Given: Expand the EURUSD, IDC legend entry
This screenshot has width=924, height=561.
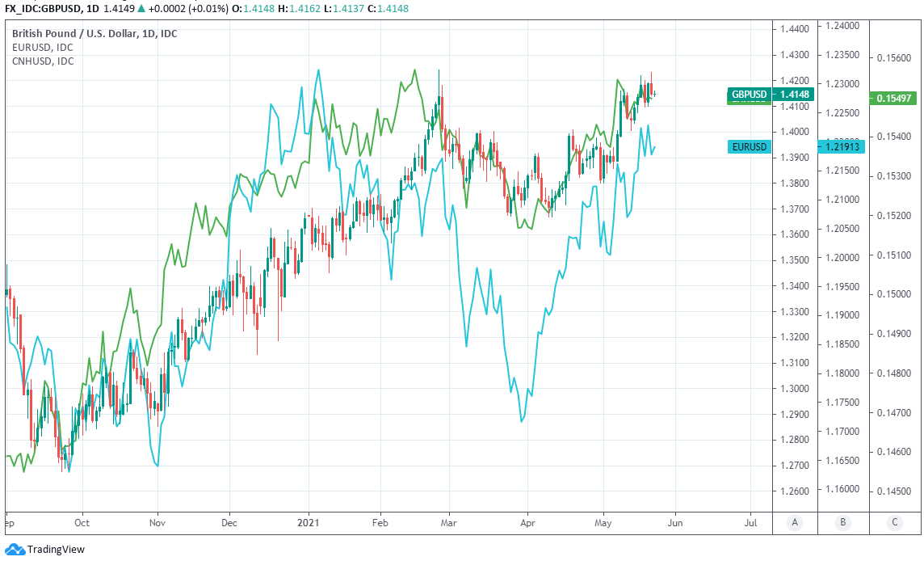Looking at the screenshot, I should [42, 48].
